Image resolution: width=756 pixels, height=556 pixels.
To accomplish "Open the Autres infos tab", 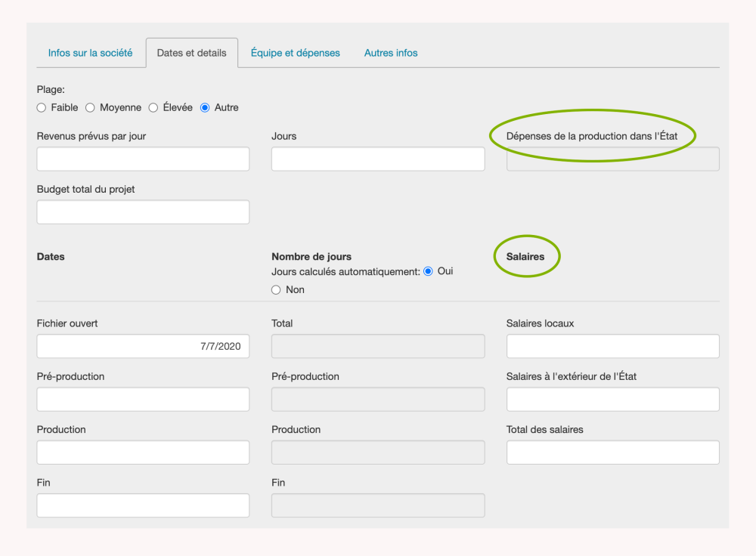I will point(391,53).
